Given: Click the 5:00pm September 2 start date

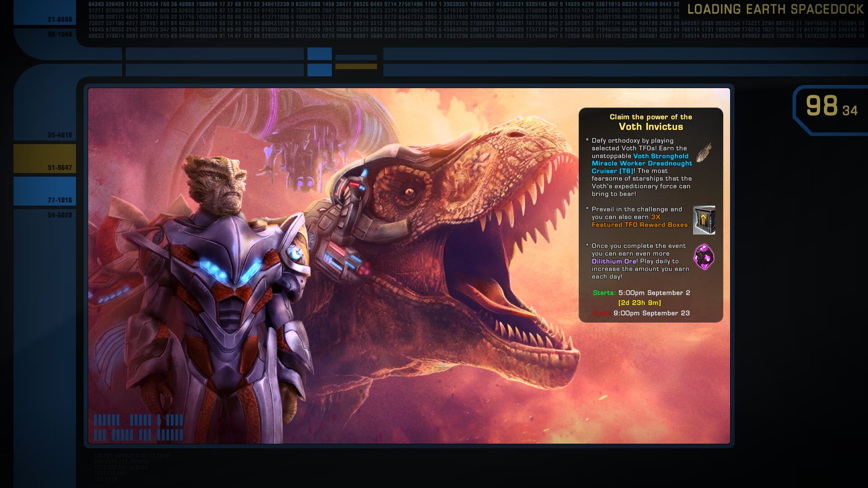Looking at the screenshot, I should coord(654,293).
